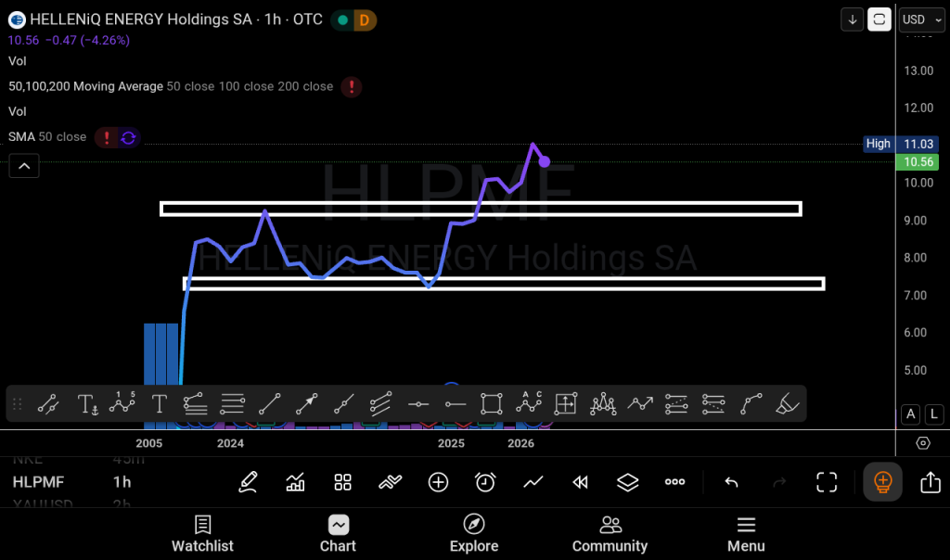Open the Indicators icon in bottom toolbar
The image size is (950, 560).
click(297, 482)
